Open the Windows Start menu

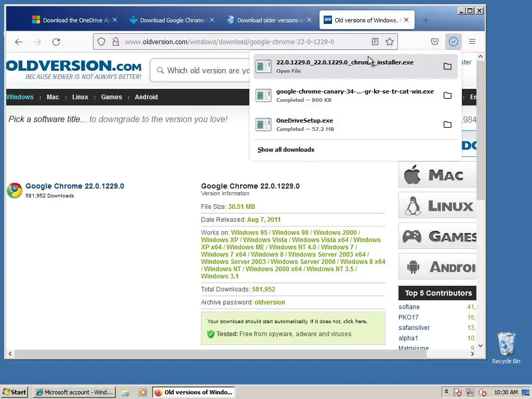(x=15, y=392)
